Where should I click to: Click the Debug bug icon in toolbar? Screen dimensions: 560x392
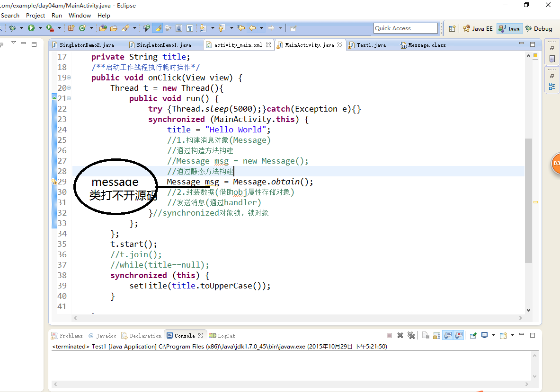(x=12, y=28)
